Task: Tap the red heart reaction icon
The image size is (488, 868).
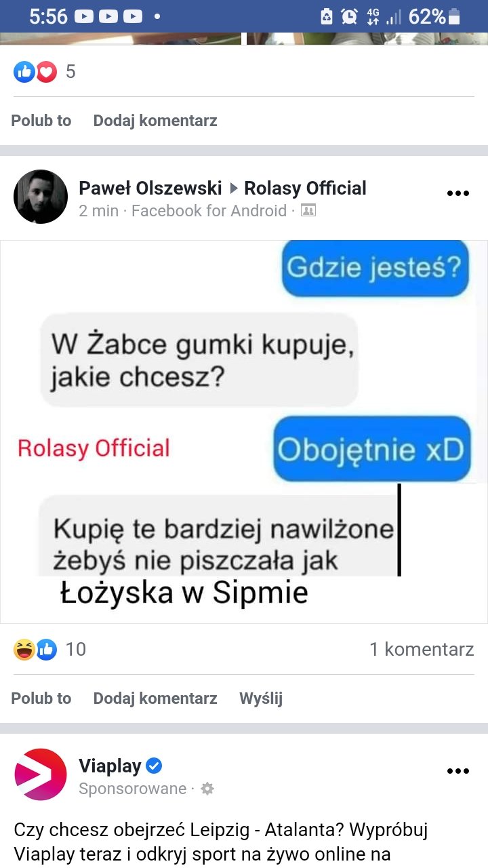Action: (46, 72)
